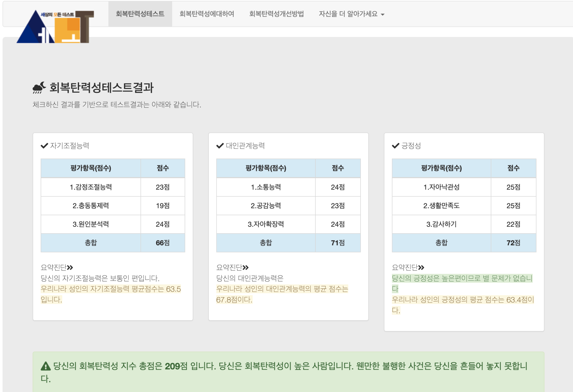Screen dimensions: 573x392
Task: Expand the 자신을 더 알아가세요 dropdown
Action: pyautogui.click(x=348, y=14)
